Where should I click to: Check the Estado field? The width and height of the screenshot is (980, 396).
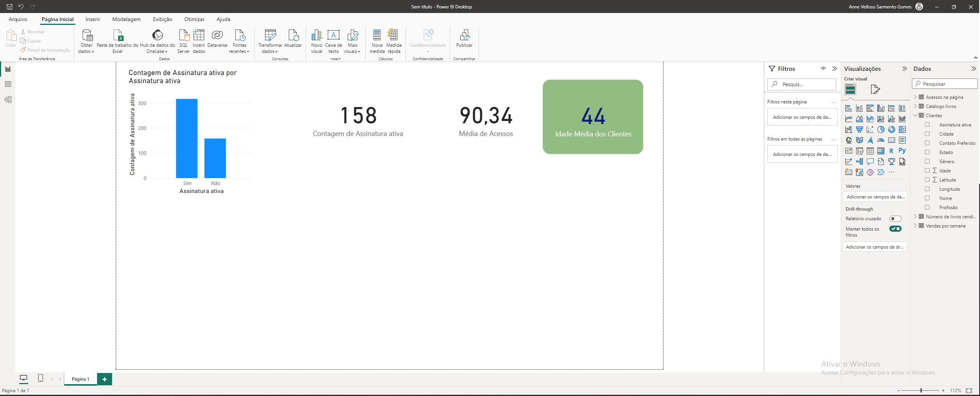tap(927, 152)
